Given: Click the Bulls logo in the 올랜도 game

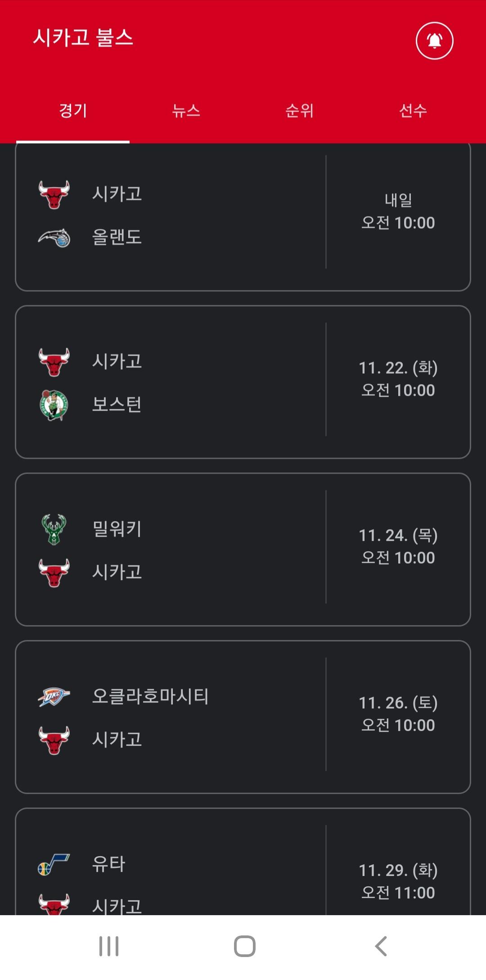Looking at the screenshot, I should pos(54,195).
